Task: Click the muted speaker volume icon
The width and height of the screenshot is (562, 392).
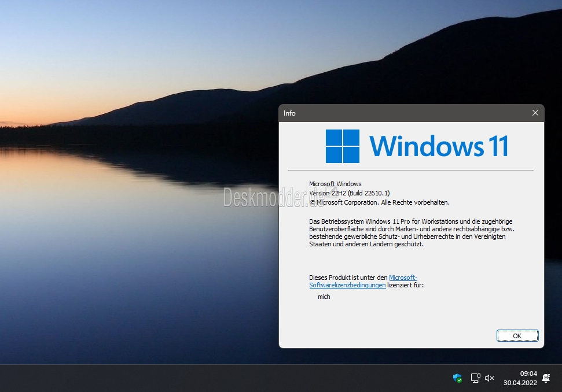Action: (x=489, y=378)
